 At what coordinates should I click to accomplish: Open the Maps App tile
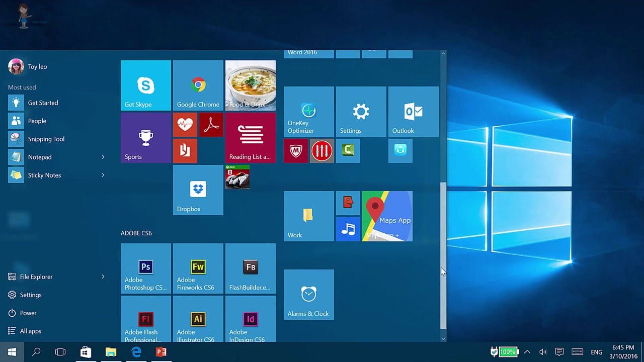(387, 216)
